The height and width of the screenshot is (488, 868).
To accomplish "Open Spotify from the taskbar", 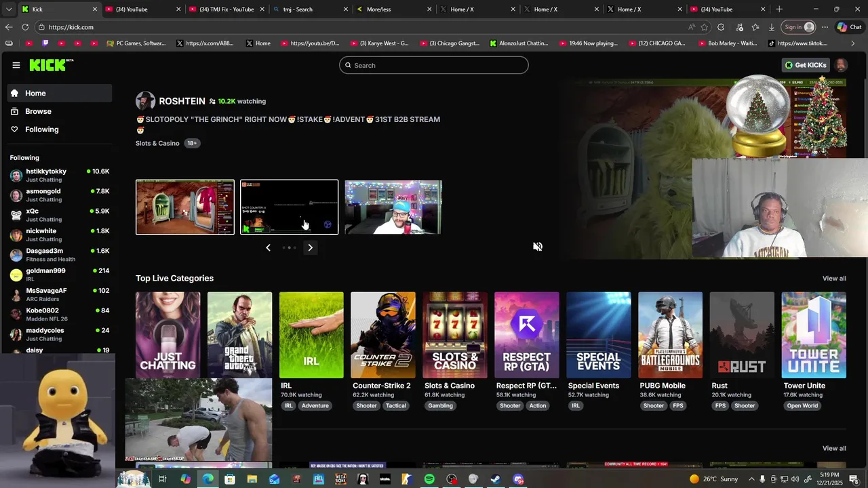I will tap(429, 479).
